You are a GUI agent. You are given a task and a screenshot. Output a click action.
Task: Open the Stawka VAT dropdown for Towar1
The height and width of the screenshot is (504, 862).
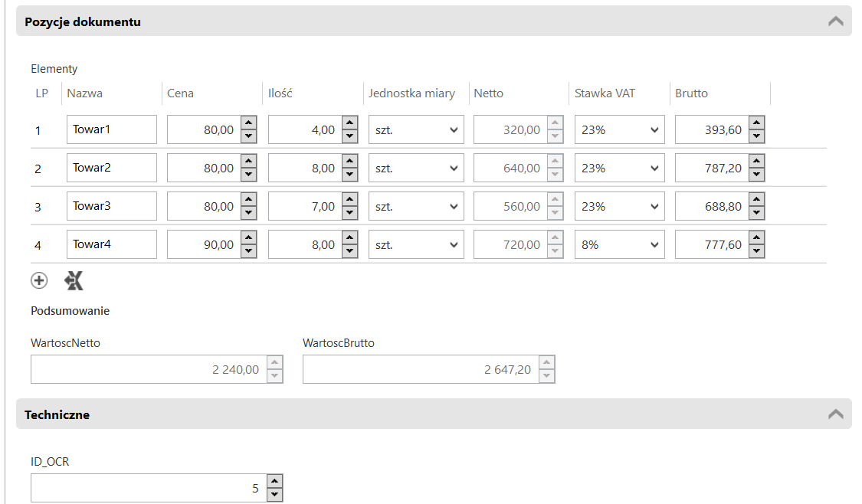[x=619, y=130]
